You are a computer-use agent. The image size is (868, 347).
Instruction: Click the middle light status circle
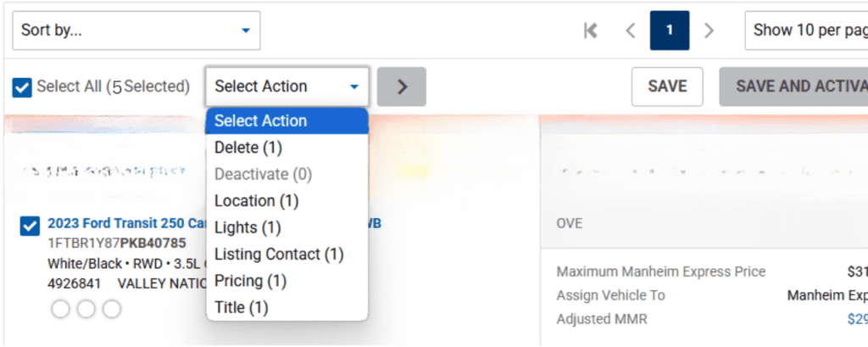click(x=86, y=310)
